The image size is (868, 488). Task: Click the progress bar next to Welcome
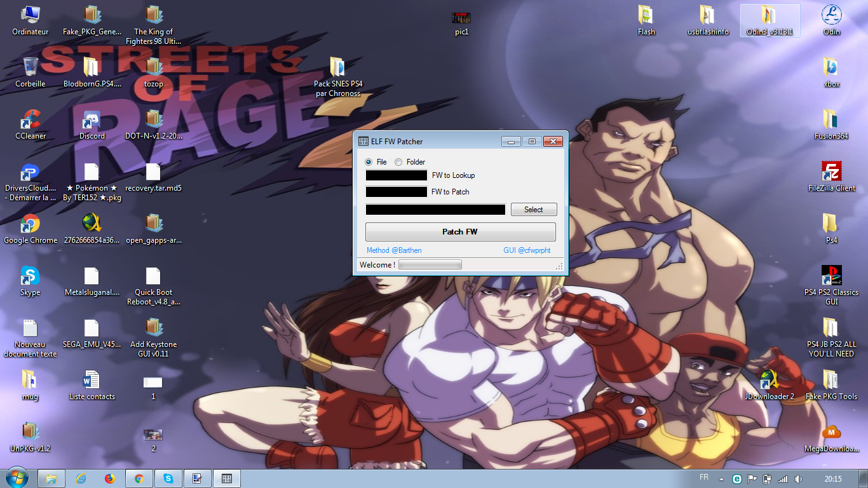point(430,264)
